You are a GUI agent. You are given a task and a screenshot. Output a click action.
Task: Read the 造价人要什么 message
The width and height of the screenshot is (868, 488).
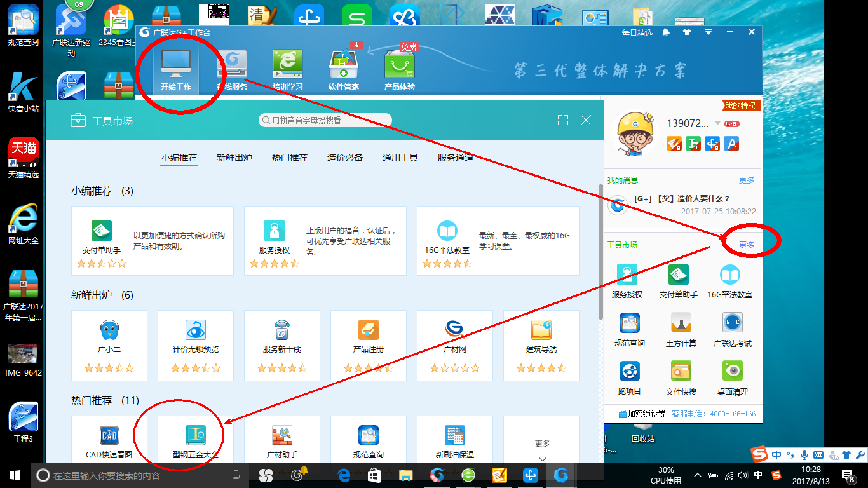click(x=682, y=199)
